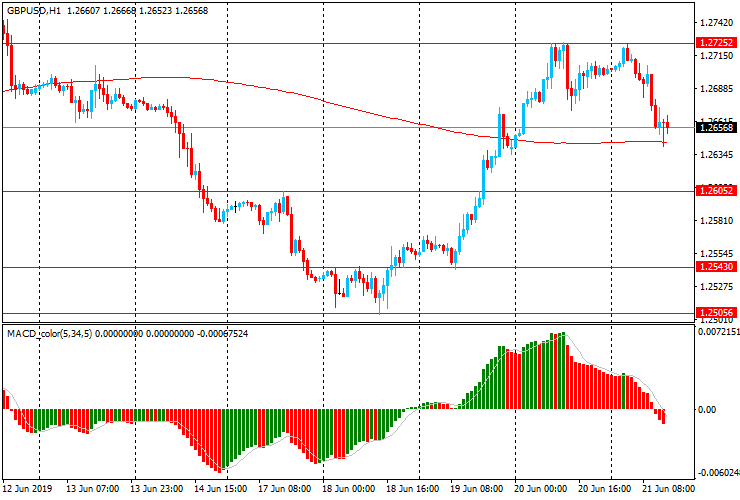Click the 1.25430 level price label
The width and height of the screenshot is (740, 500).
pos(716,266)
